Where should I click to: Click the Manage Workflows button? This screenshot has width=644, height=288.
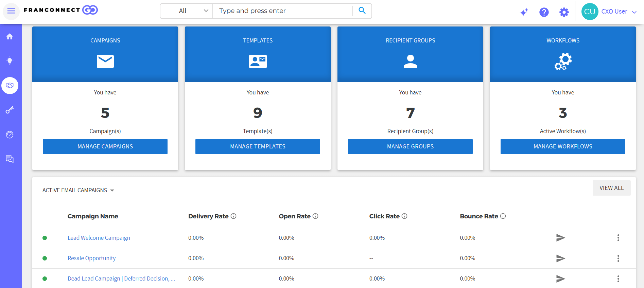(563, 146)
